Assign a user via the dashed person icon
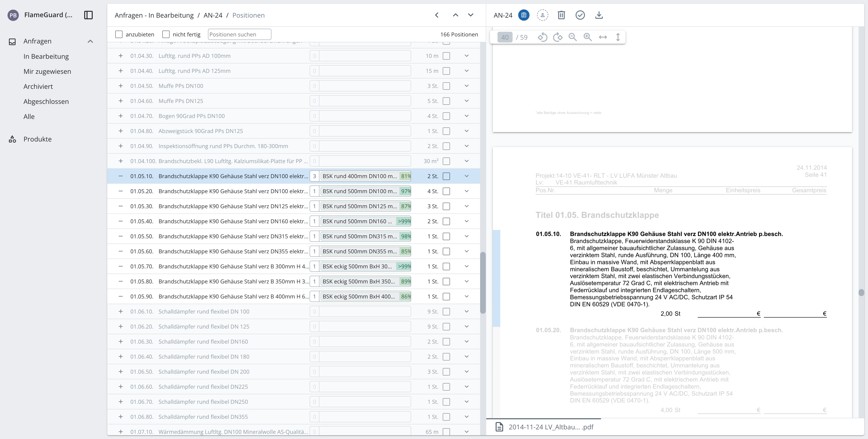Screen dimensions: 868x439 (542, 15)
